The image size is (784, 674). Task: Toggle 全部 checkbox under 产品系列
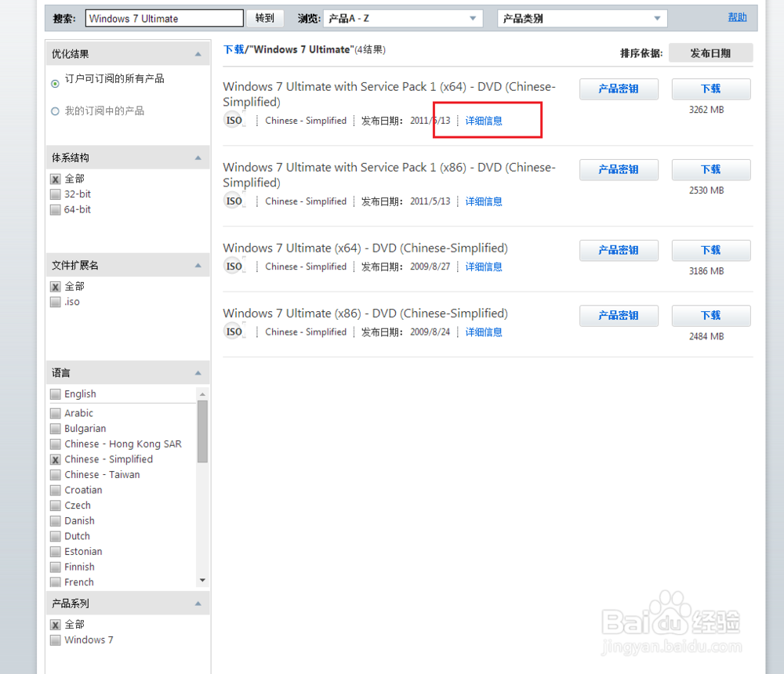(x=56, y=625)
